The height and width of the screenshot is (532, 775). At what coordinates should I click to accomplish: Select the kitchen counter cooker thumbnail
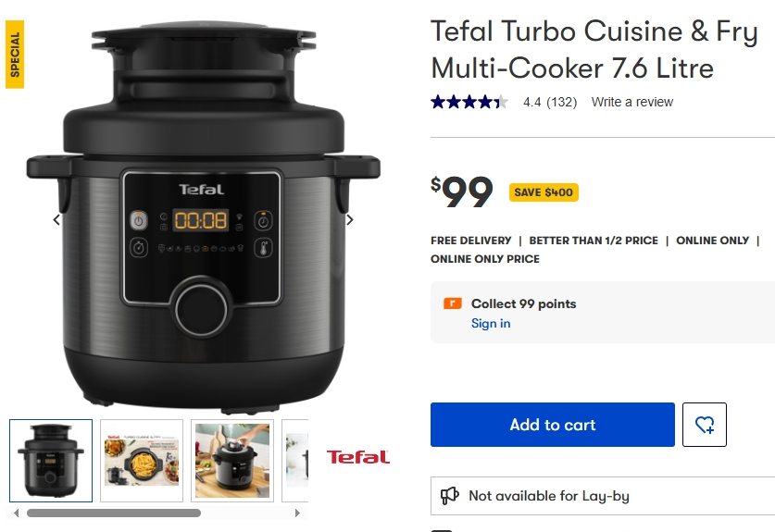[232, 461]
